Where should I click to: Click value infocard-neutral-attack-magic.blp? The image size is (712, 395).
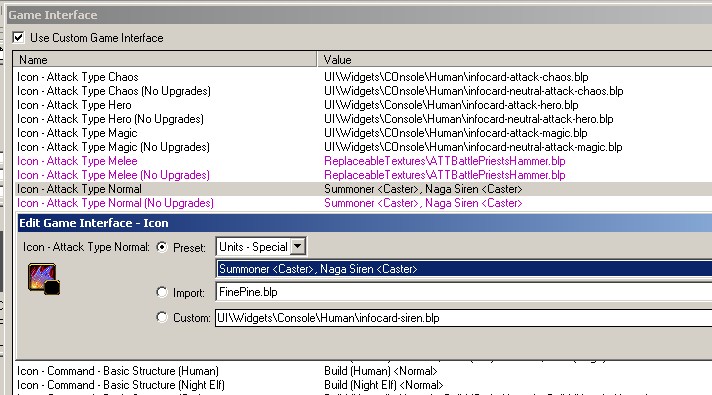tap(473, 147)
